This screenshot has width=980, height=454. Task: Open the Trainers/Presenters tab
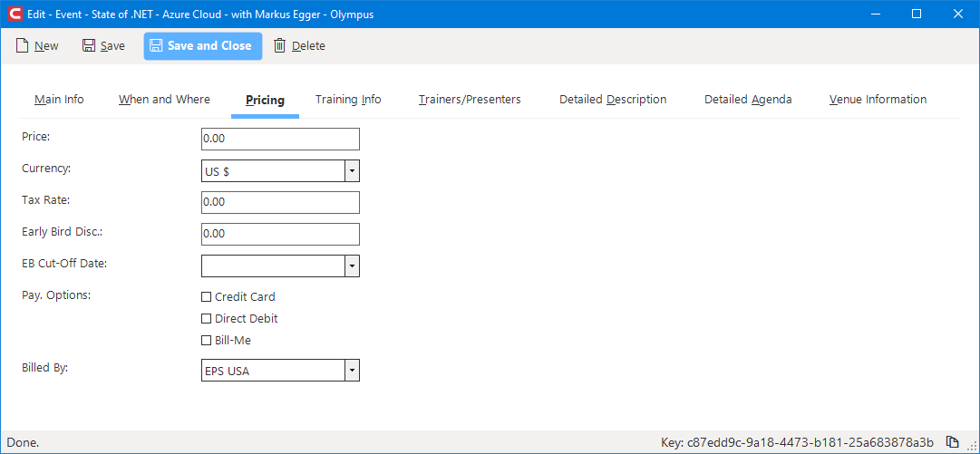(x=470, y=100)
